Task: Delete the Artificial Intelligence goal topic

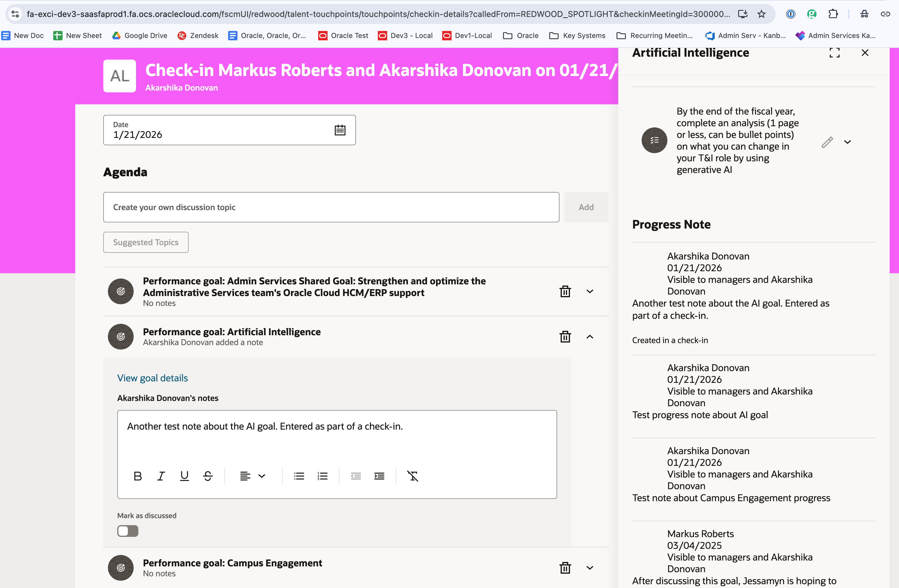Action: [x=565, y=336]
